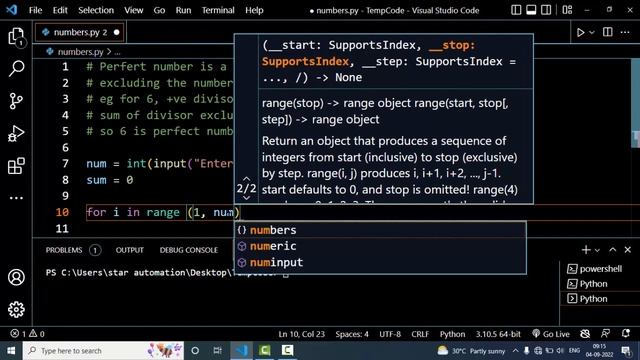This screenshot has width=640, height=360.
Task: Open the Search view icon
Action: 16,68
